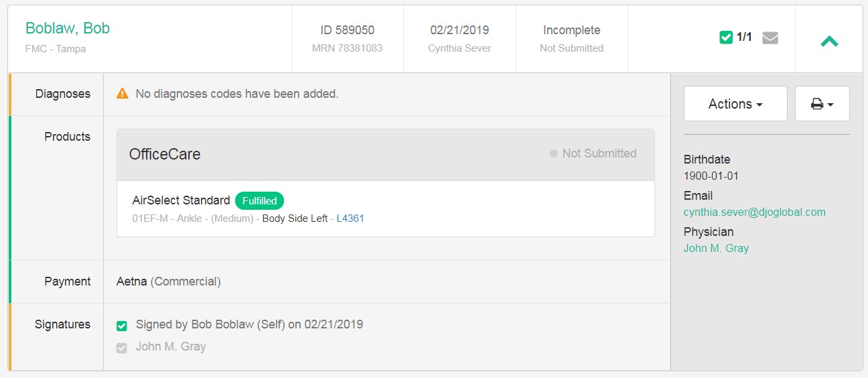Select the Signatures section label
Screen dimensions: 868x378
pos(62,324)
